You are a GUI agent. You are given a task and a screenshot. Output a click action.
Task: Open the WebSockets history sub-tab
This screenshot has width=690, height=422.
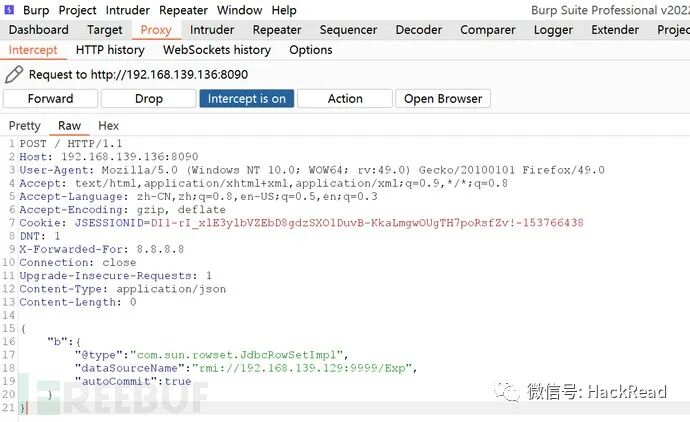coord(217,50)
